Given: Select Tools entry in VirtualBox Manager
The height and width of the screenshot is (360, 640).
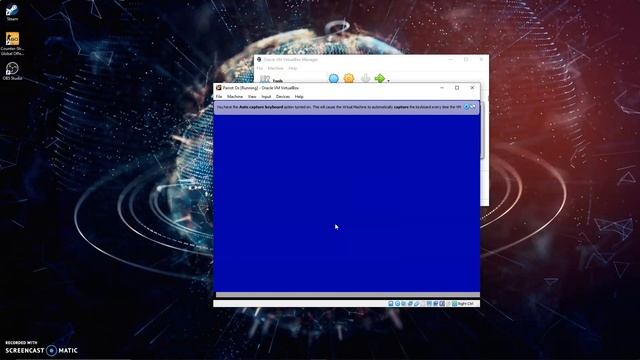Looking at the screenshot, I should tap(272, 80).
